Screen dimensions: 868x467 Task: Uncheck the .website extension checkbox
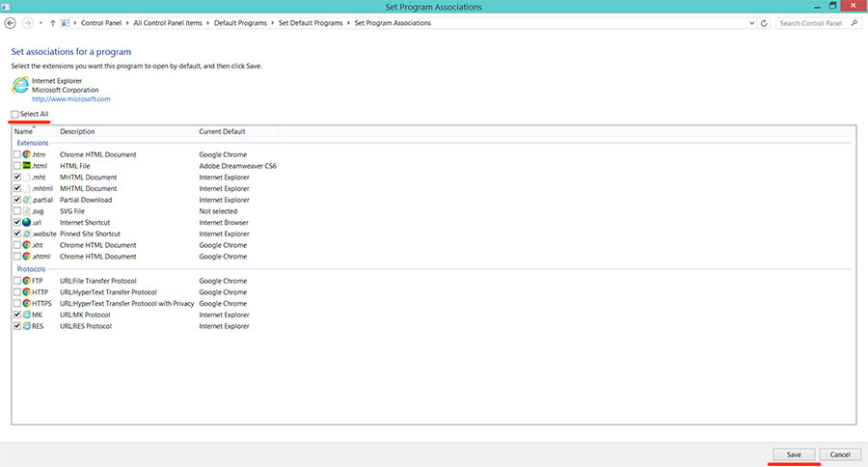point(17,233)
